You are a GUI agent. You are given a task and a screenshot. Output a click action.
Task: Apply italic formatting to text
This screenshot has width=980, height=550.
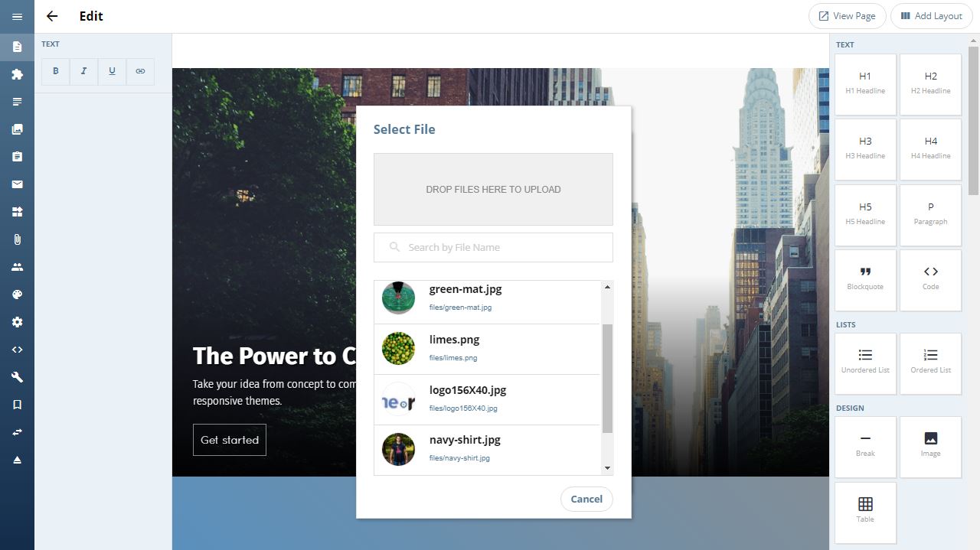pyautogui.click(x=83, y=71)
